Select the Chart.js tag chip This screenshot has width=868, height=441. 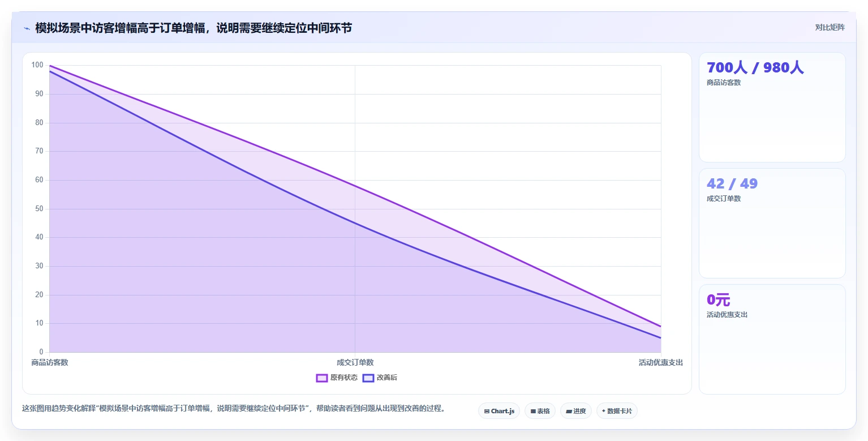tap(499, 411)
